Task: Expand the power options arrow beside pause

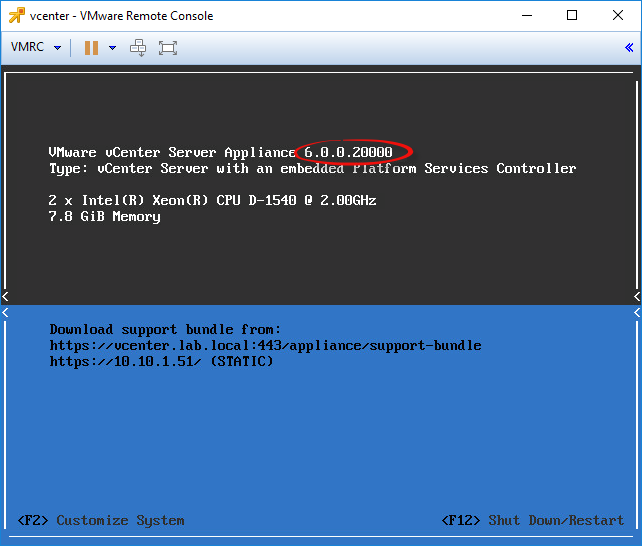Action: click(112, 48)
